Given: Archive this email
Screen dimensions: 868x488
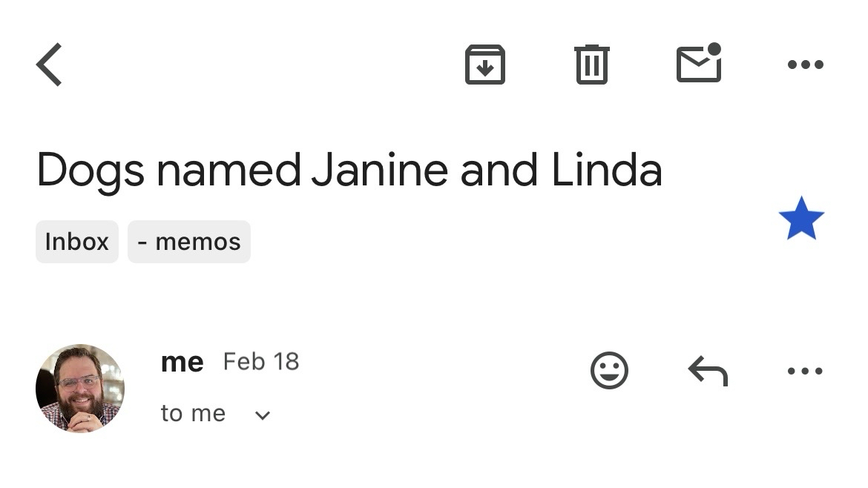Looking at the screenshot, I should [x=484, y=65].
